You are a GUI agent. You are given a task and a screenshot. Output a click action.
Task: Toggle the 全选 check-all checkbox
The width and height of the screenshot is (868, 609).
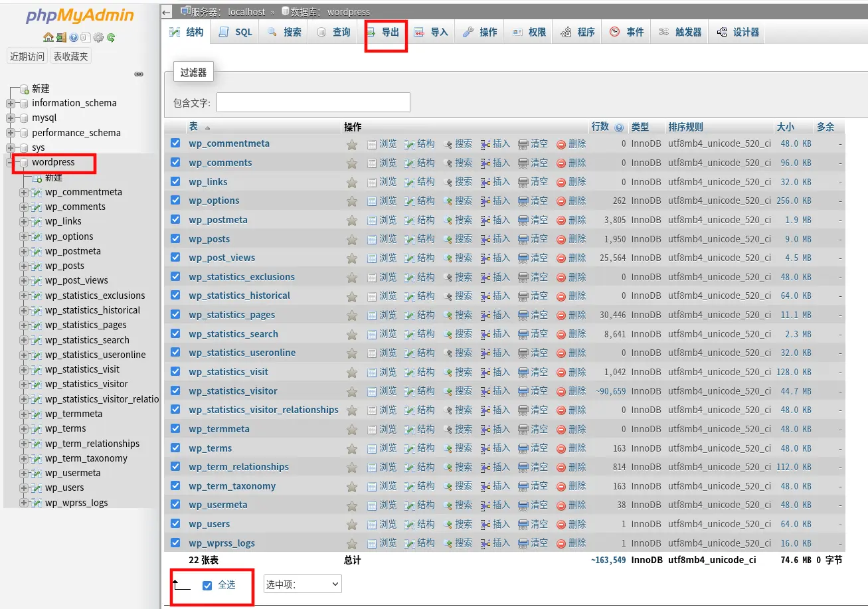[x=207, y=585]
